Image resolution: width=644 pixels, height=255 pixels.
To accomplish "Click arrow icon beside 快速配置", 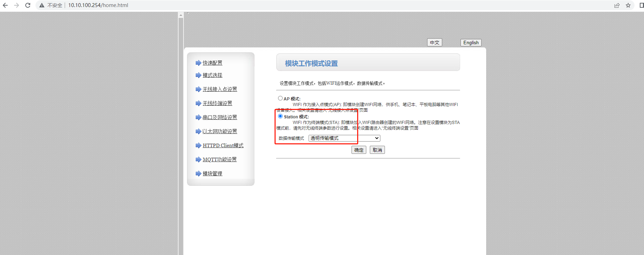I will (198, 63).
